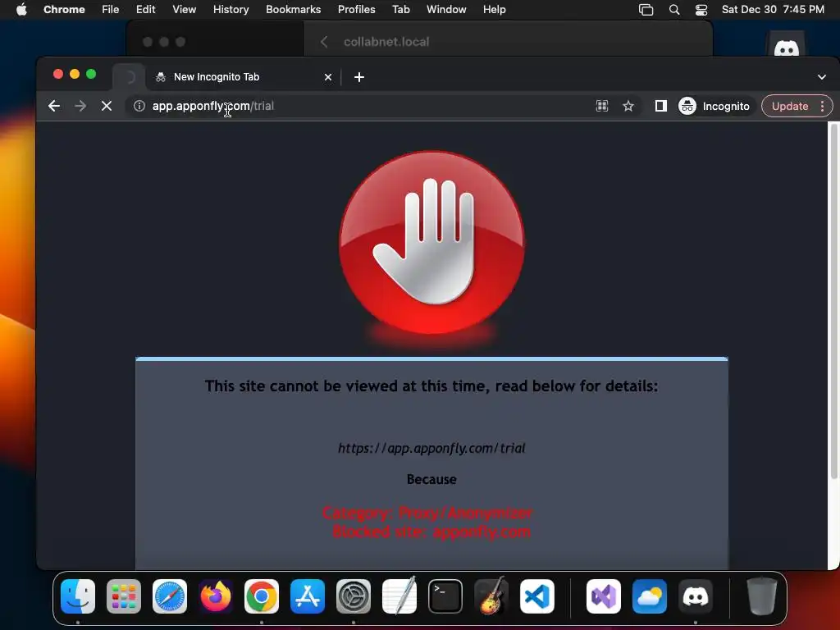Screen dimensions: 840x630
Task: Click the blocked URL text https://app.apponfly.com/trial
Action: pos(431,449)
